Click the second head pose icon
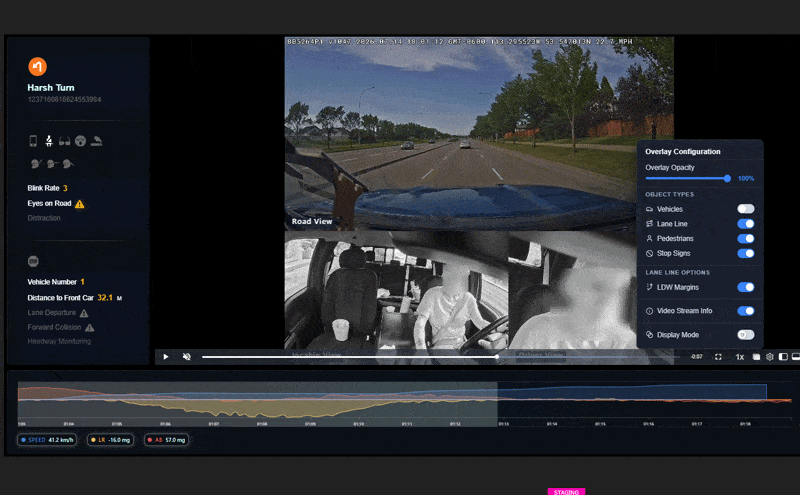The height and width of the screenshot is (495, 800). (x=52, y=164)
